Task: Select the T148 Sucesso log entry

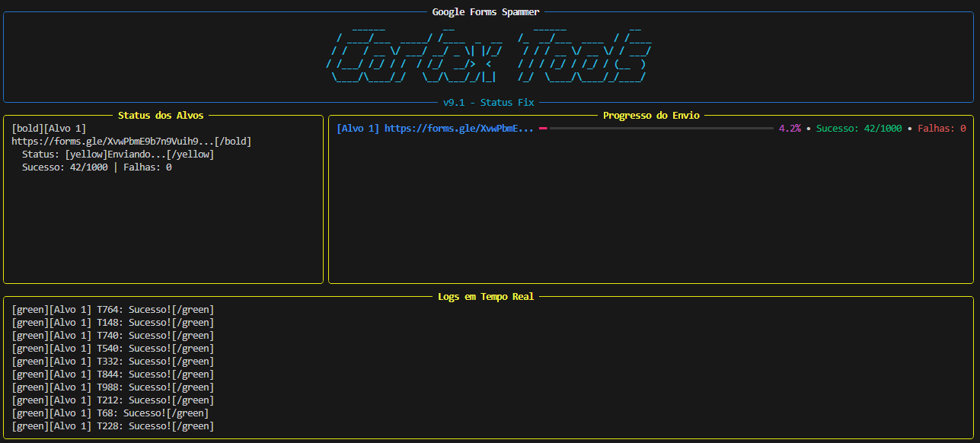Action: tap(113, 323)
